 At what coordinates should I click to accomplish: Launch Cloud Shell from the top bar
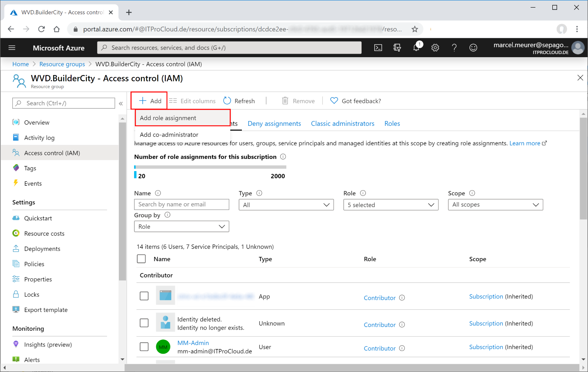378,48
